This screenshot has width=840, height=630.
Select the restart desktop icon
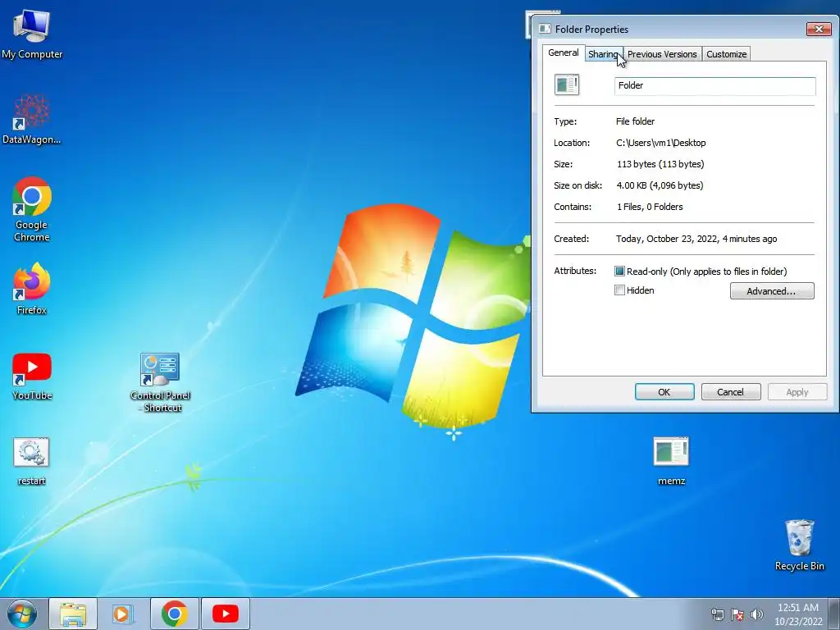point(32,461)
